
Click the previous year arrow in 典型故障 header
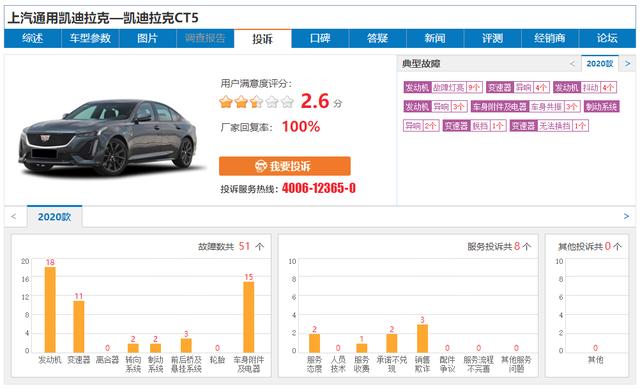click(572, 64)
